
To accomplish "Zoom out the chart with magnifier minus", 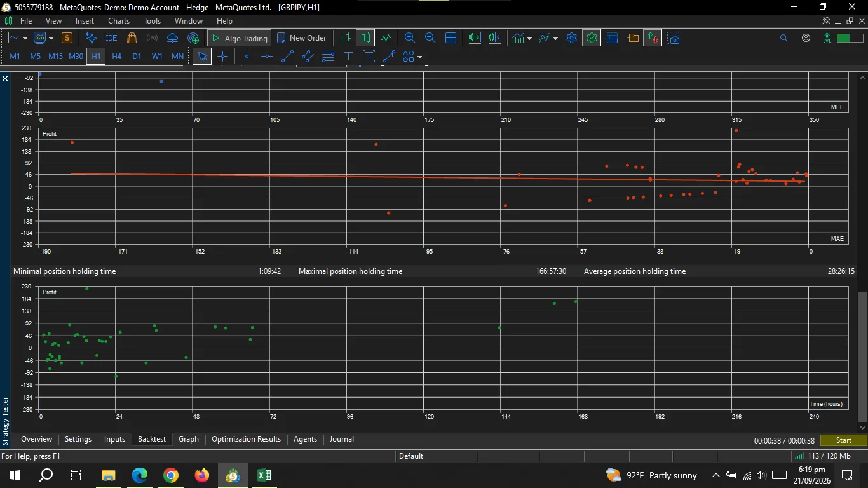I will [430, 38].
